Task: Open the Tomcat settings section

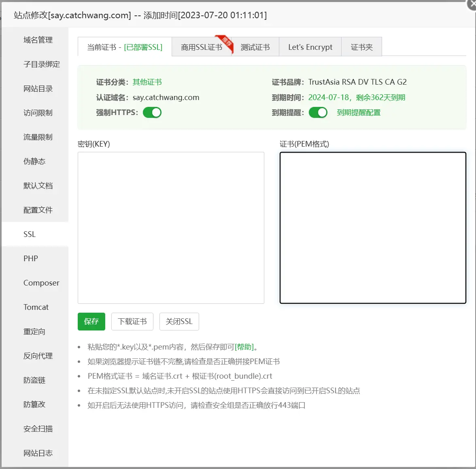Action: click(36, 307)
